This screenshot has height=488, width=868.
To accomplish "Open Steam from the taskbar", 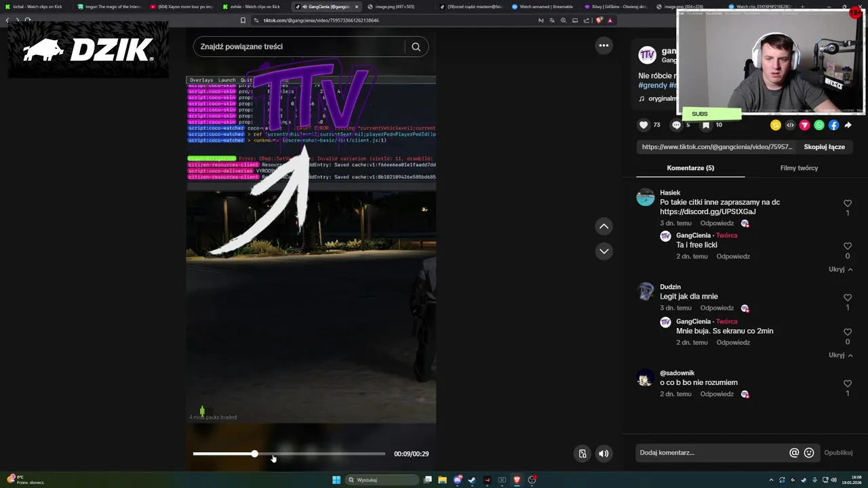I will [472, 480].
